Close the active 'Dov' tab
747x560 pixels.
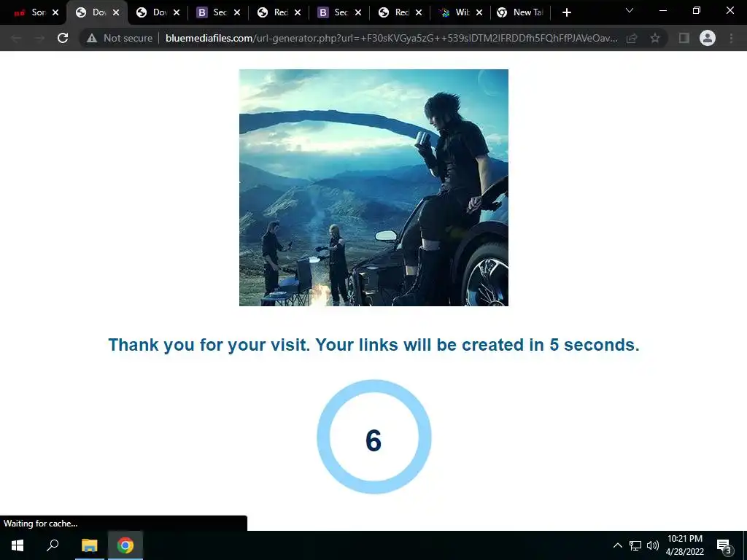(x=116, y=13)
